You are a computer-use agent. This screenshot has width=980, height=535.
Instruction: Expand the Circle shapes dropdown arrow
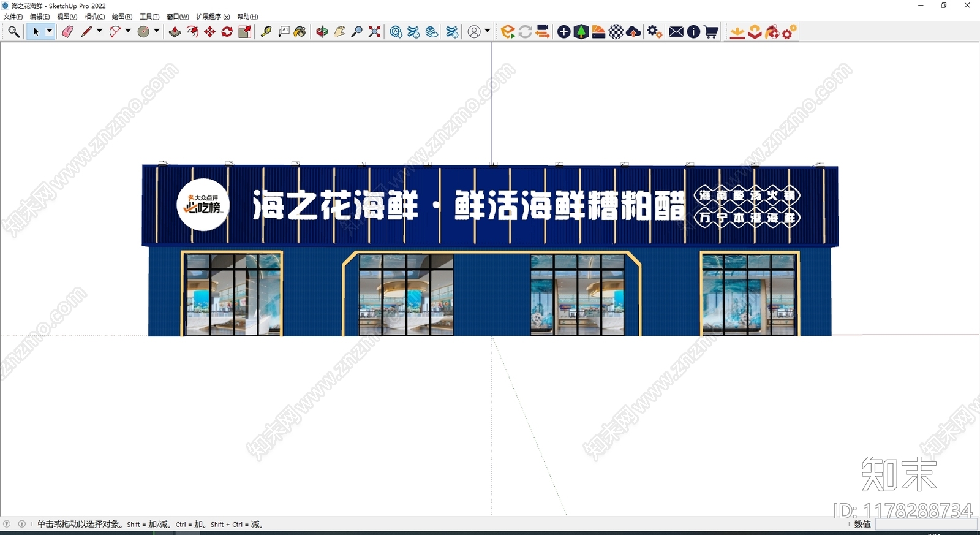(157, 31)
